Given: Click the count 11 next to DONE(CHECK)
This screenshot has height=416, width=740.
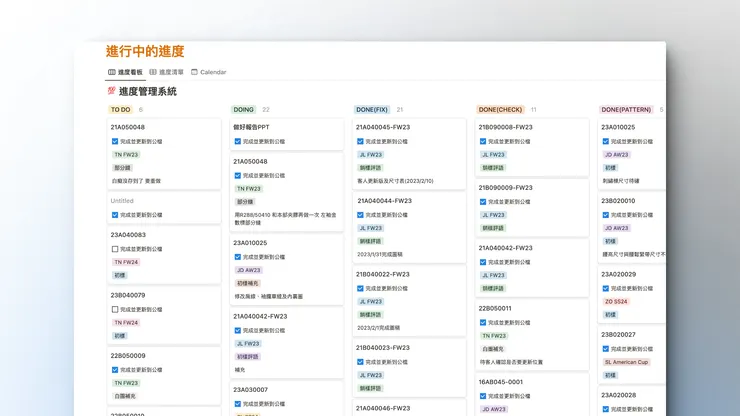Looking at the screenshot, I should click(x=533, y=110).
